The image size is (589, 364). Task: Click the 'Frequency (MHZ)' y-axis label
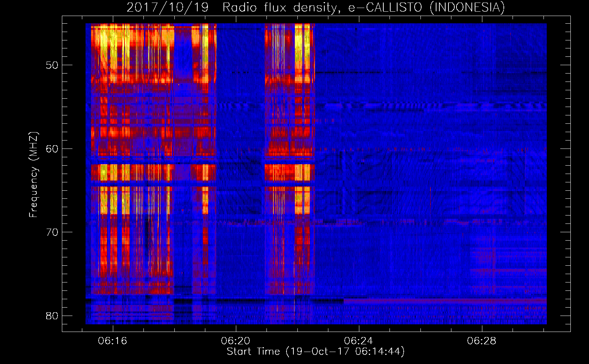pyautogui.click(x=33, y=175)
